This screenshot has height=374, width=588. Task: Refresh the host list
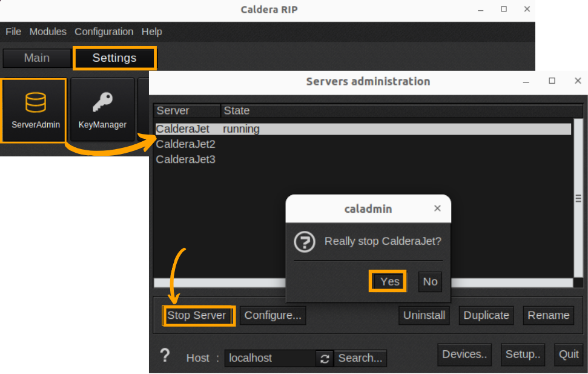click(325, 358)
